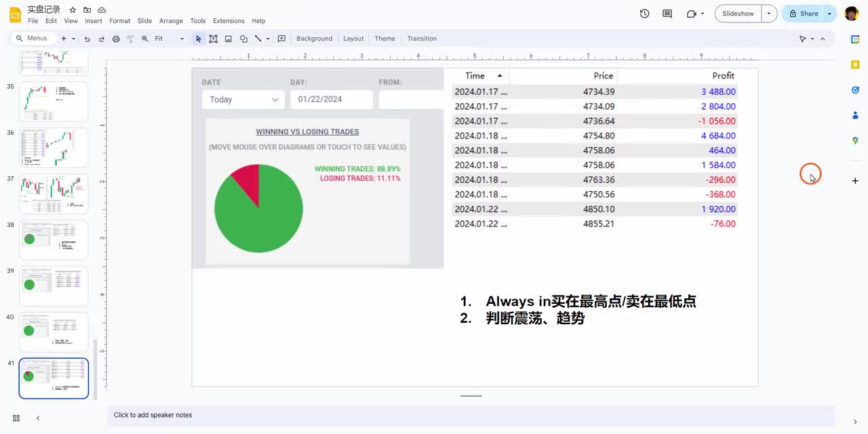Open the Slides home logo
The width and height of the screenshot is (868, 434).
coord(15,14)
